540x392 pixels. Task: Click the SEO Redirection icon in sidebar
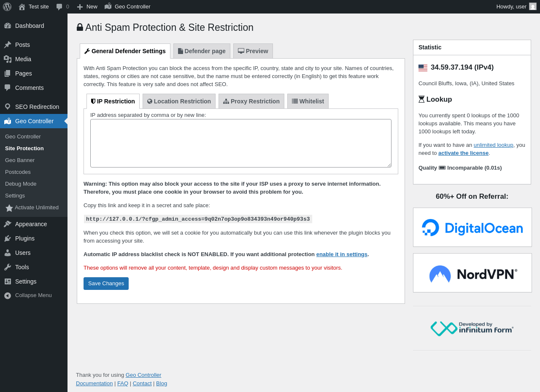coord(8,107)
